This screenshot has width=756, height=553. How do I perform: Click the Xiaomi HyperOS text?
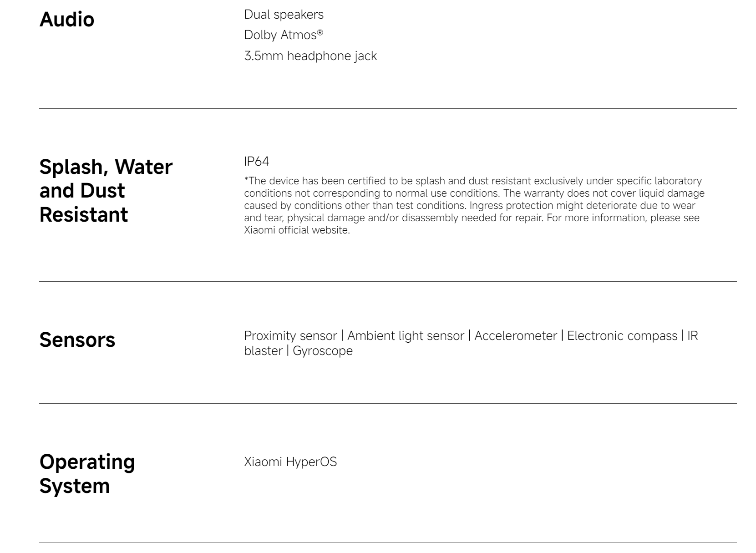coord(290,462)
